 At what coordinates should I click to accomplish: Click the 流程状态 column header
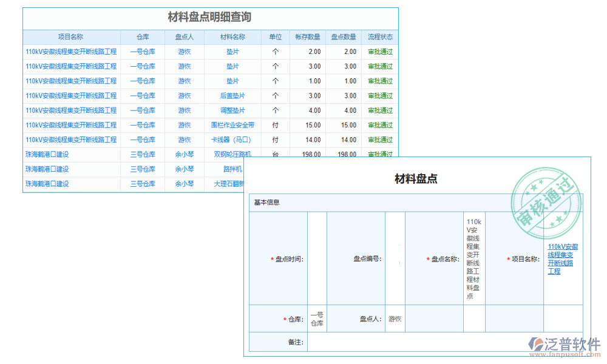(380, 37)
